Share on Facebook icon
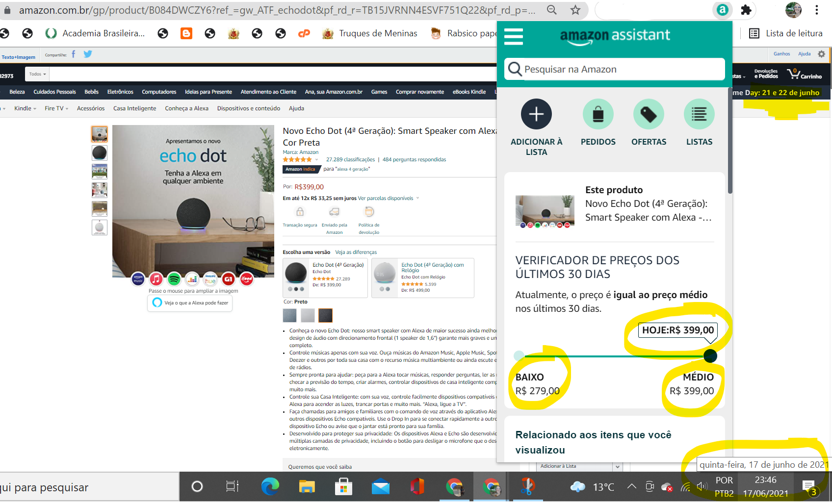This screenshot has width=832, height=504. pos(74,54)
